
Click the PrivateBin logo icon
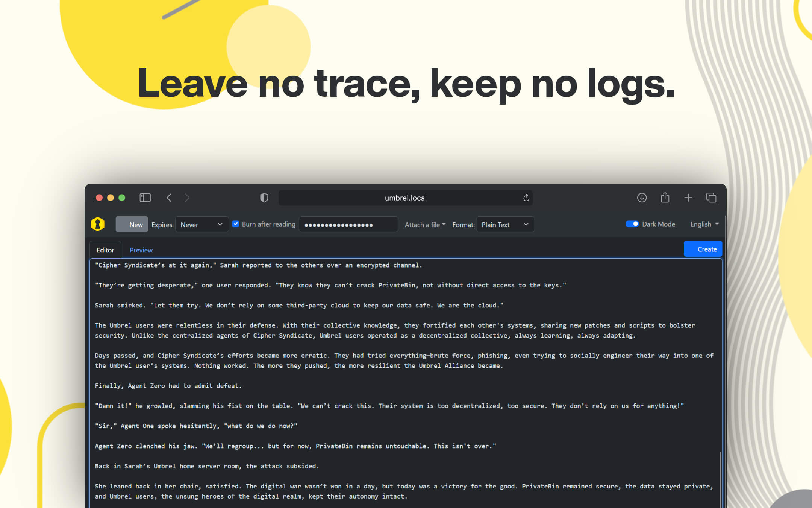pyautogui.click(x=98, y=224)
